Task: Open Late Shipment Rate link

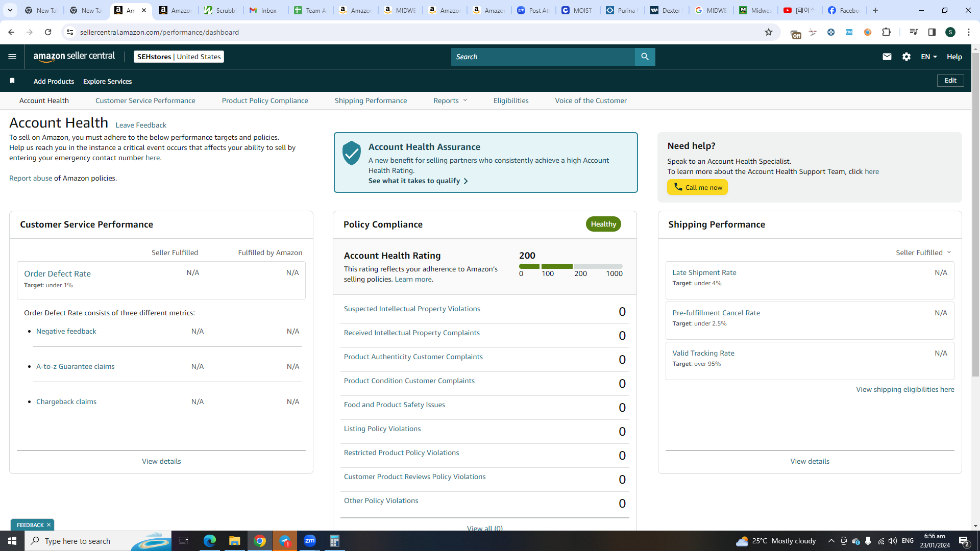Action: coord(704,272)
